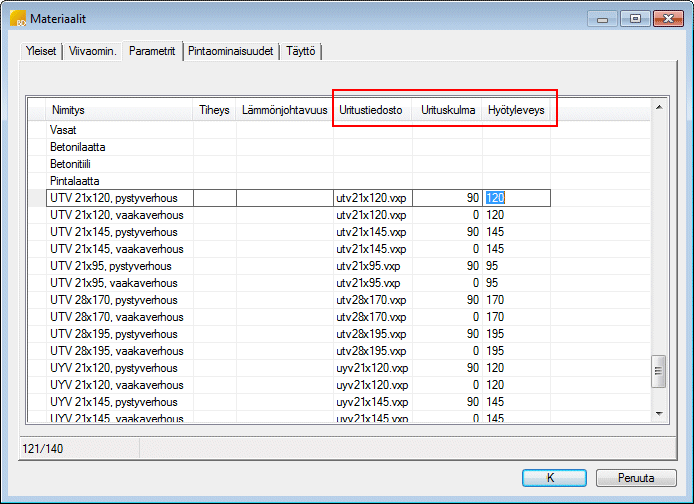Click the Materiaalit window title icon
The height and width of the screenshot is (504, 694).
18,18
